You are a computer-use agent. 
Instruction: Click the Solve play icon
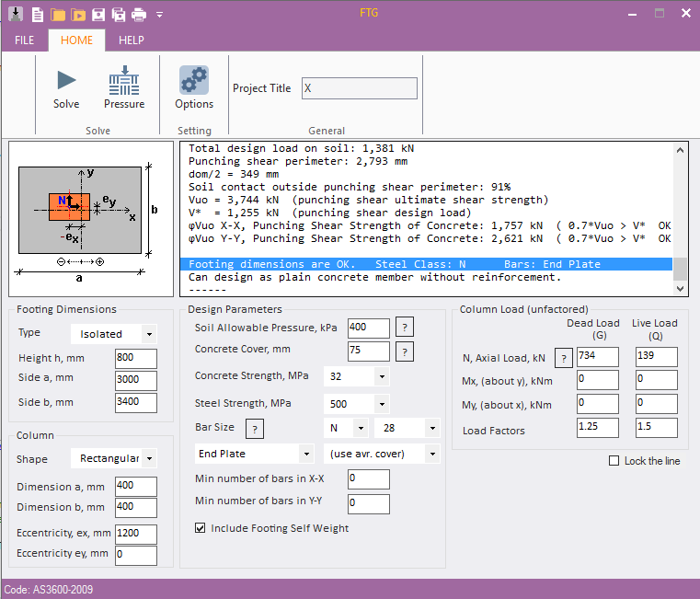(66, 80)
